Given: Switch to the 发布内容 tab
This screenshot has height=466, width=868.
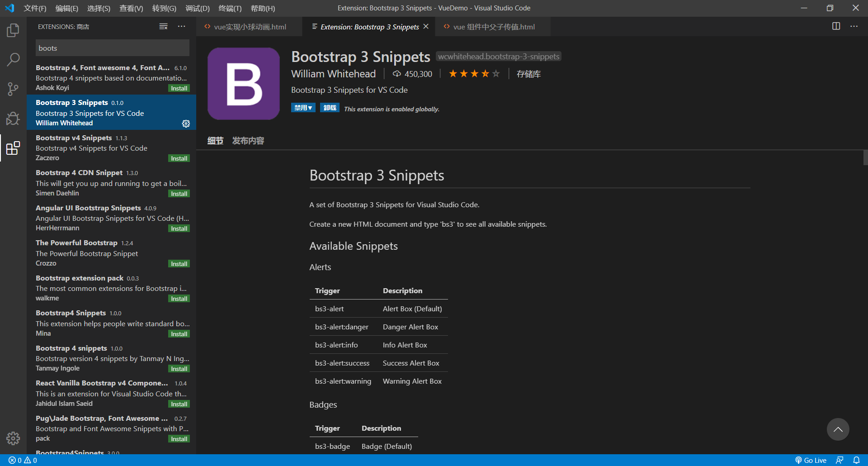Looking at the screenshot, I should click(247, 141).
